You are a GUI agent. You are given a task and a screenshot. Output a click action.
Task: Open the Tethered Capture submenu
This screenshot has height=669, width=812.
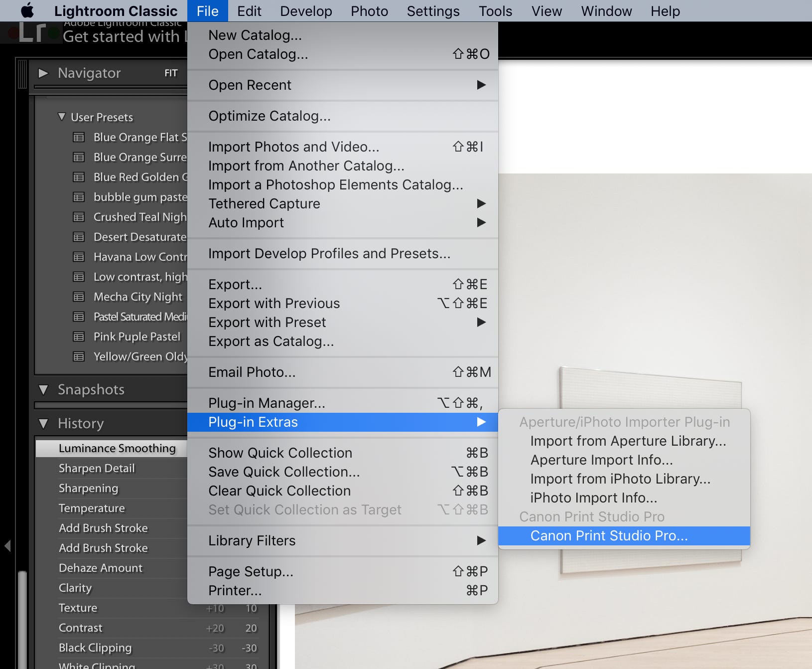click(x=343, y=203)
